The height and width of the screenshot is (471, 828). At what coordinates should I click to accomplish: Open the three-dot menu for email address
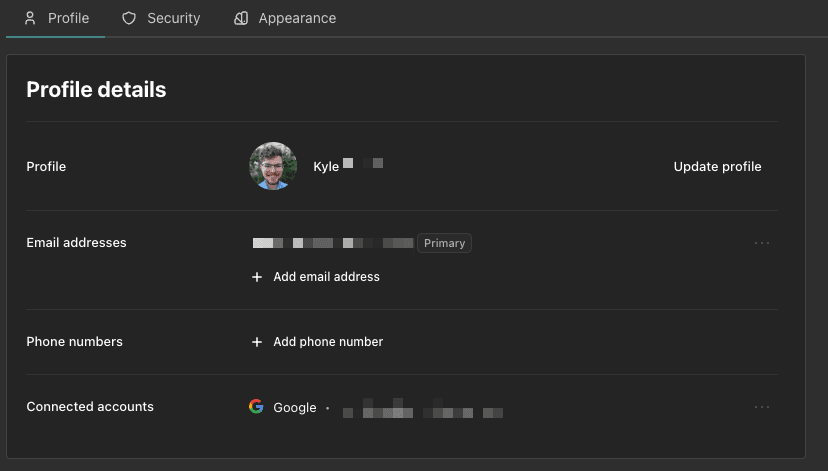point(762,243)
